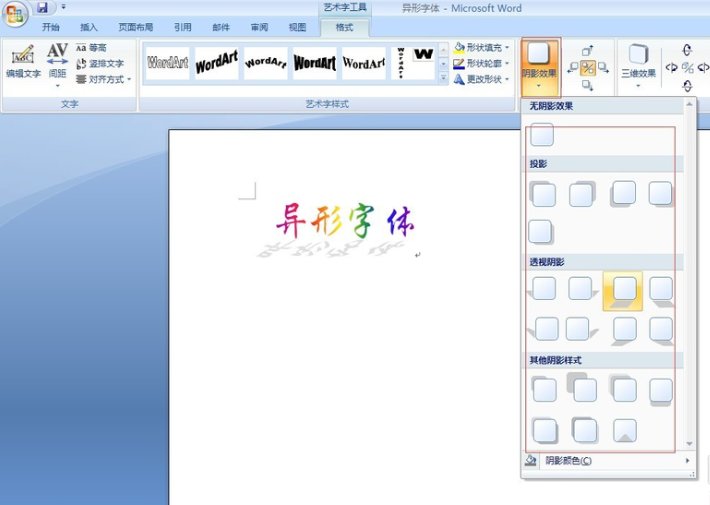This screenshot has height=505, width=710.
Task: Apply second perspective shadow, second row
Action: click(x=581, y=329)
